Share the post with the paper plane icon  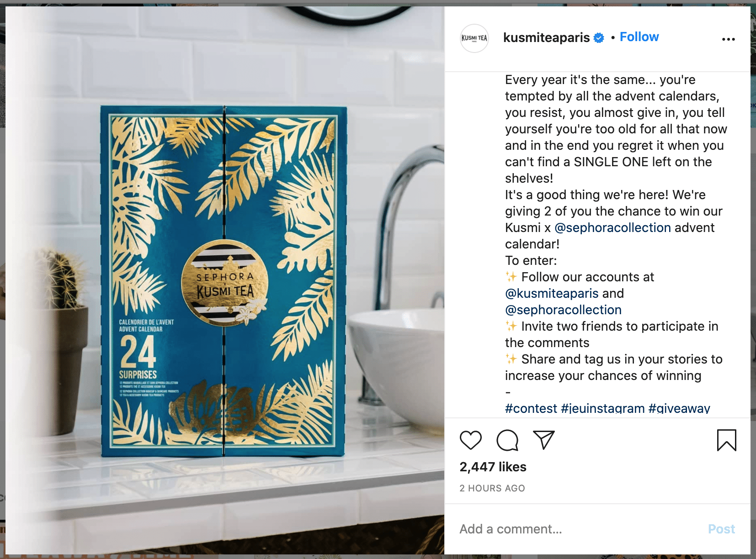(x=544, y=440)
